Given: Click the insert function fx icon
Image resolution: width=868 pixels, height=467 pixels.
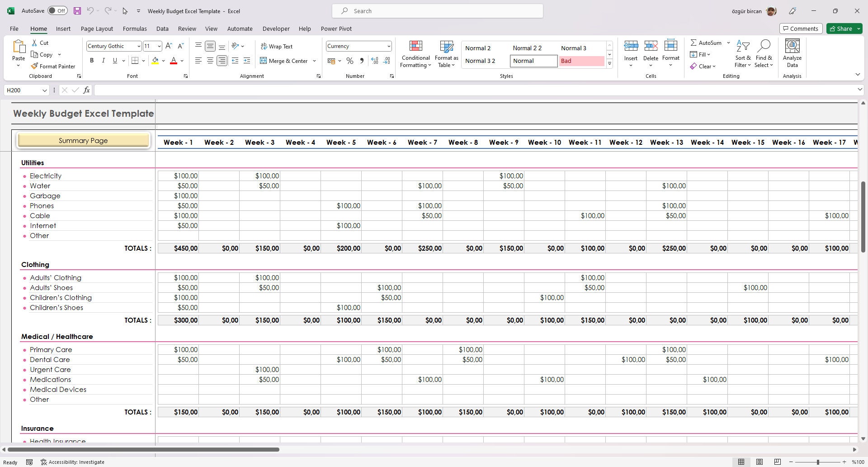Looking at the screenshot, I should [86, 90].
